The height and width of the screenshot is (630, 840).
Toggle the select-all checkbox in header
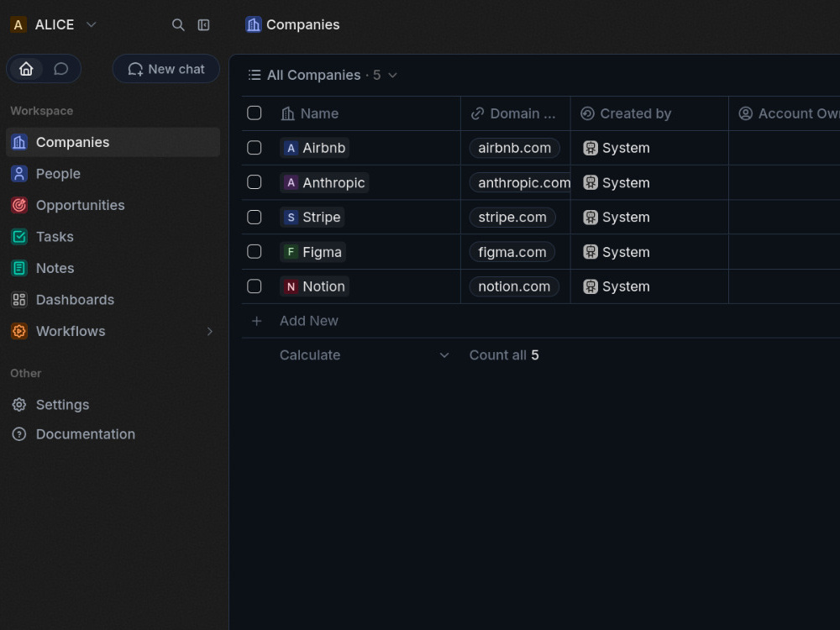click(x=255, y=113)
